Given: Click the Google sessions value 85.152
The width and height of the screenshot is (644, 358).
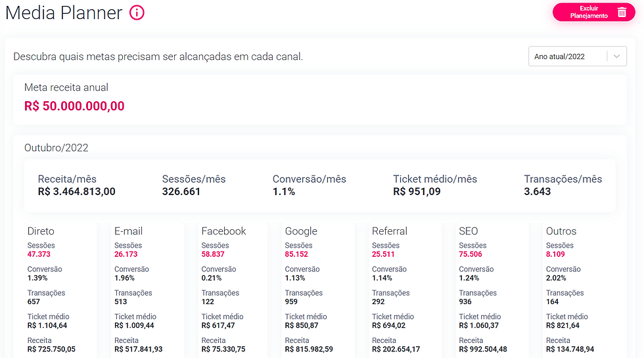Looking at the screenshot, I should [x=296, y=254].
